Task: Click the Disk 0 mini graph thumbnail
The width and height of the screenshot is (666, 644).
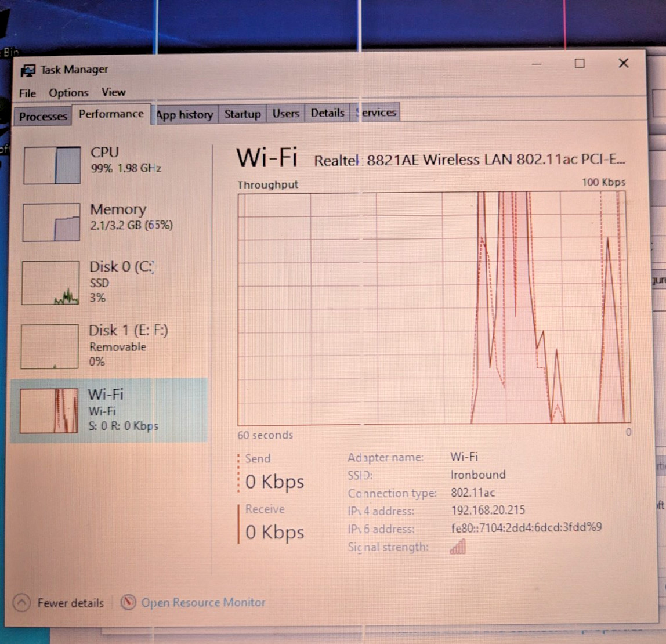Action: coord(50,283)
